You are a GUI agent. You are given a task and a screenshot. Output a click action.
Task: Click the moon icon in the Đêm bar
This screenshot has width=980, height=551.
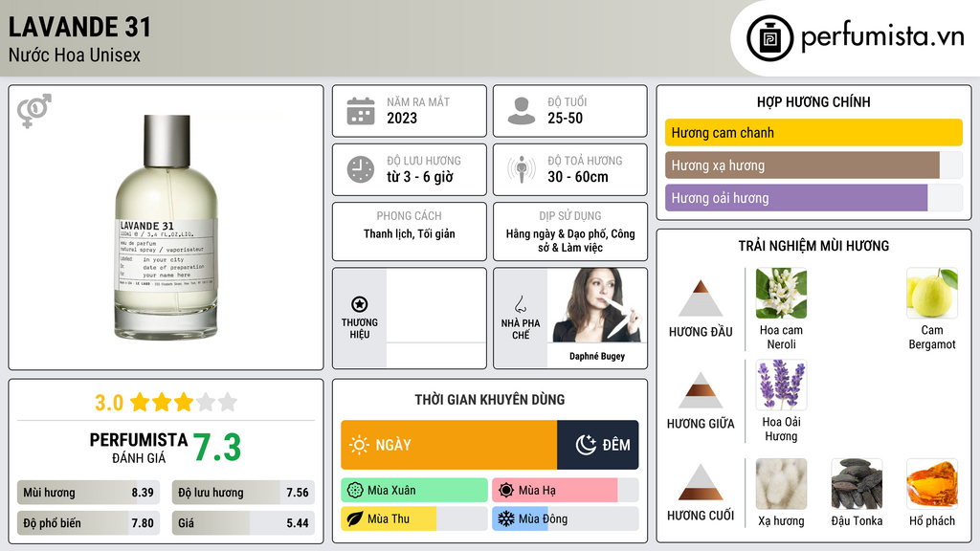tap(586, 445)
